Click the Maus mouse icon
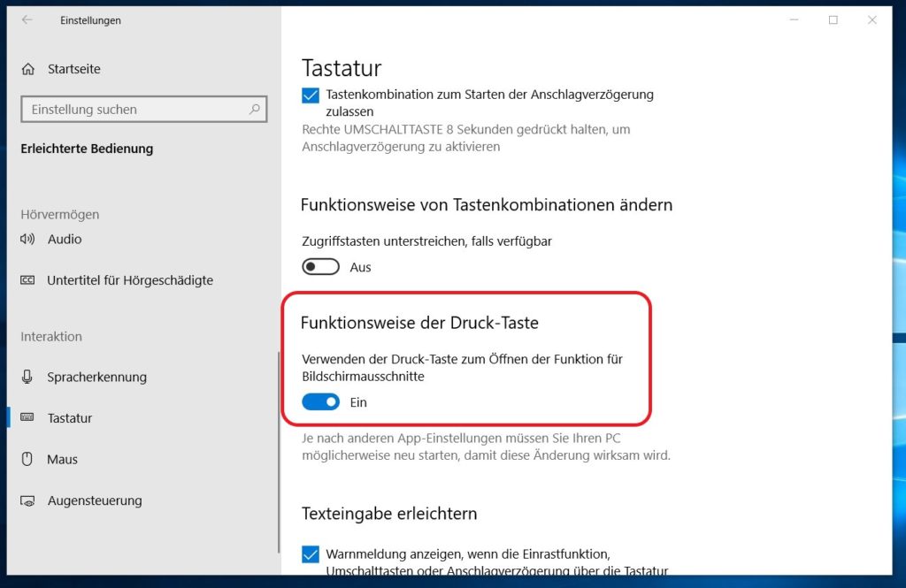The height and width of the screenshot is (588, 906). (27, 459)
